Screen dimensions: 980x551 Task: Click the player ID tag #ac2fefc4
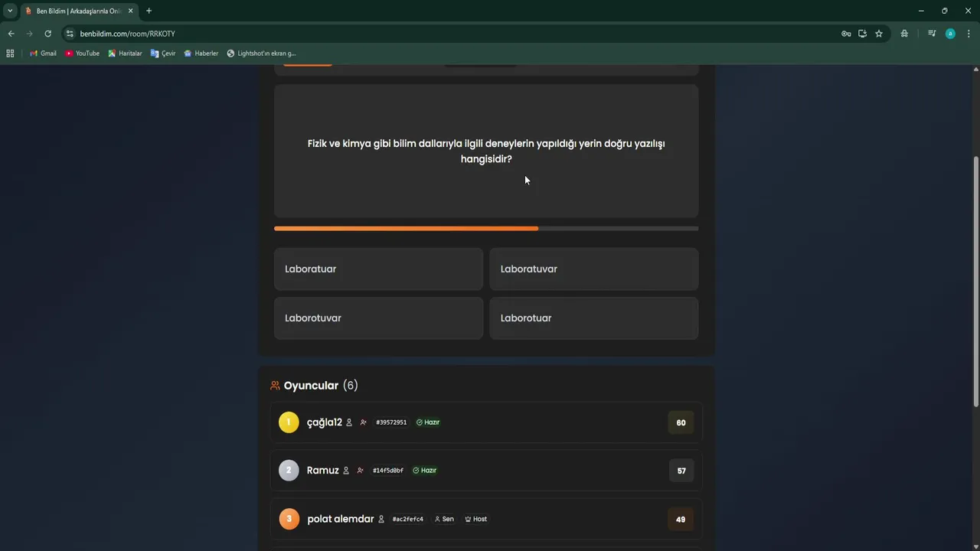tap(408, 519)
